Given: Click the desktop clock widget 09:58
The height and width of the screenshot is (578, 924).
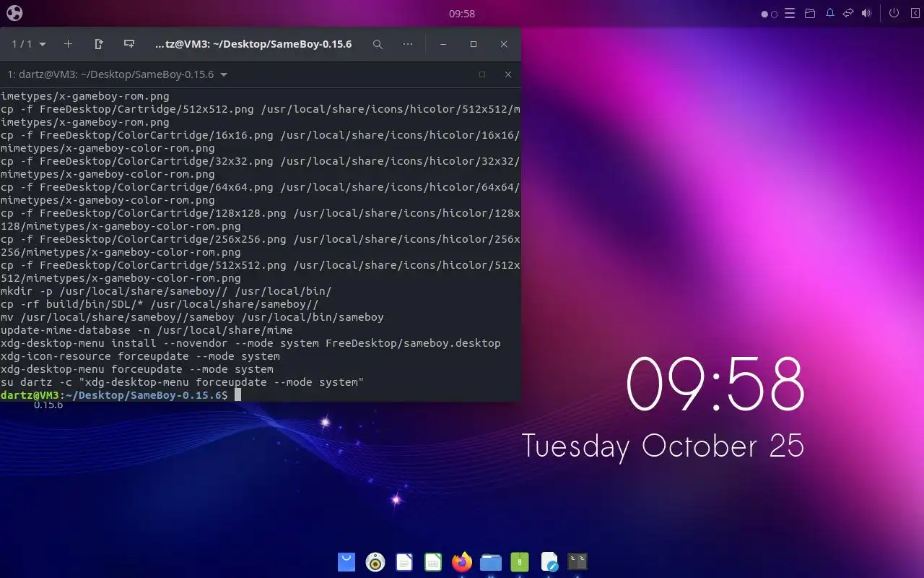Looking at the screenshot, I should 715,385.
